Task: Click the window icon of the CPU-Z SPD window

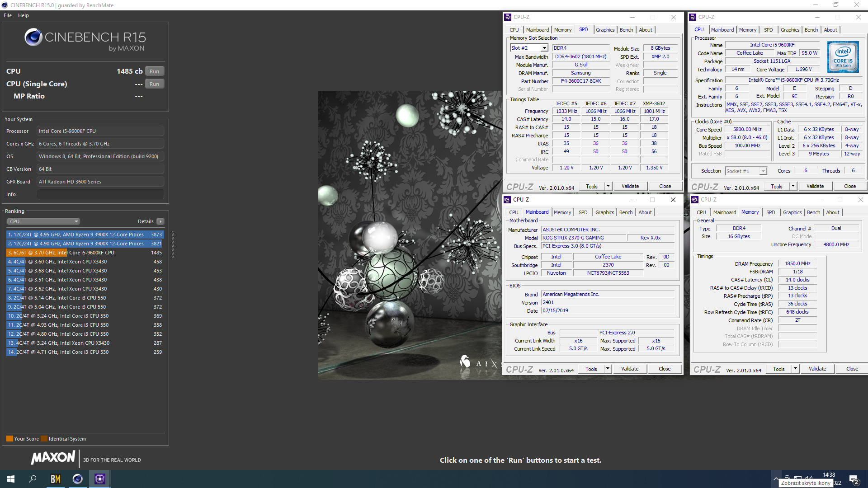Action: coord(508,17)
